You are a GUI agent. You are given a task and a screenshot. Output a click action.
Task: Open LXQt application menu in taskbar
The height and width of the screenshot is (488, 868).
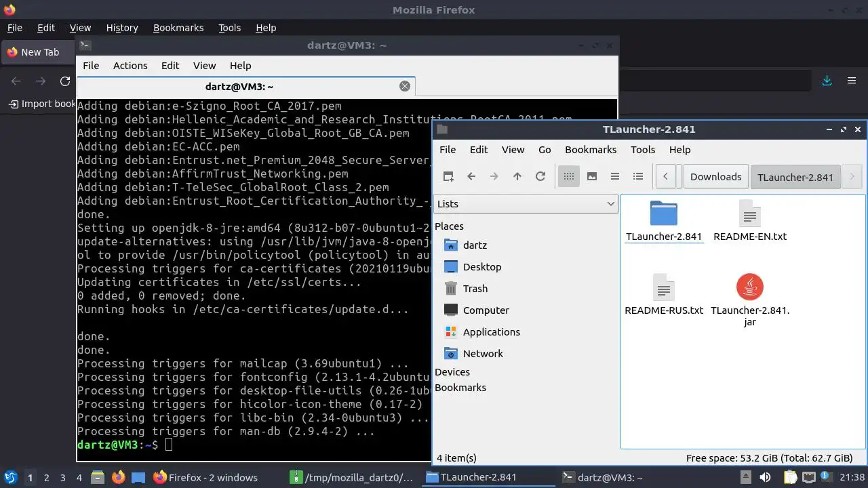pyautogui.click(x=10, y=478)
